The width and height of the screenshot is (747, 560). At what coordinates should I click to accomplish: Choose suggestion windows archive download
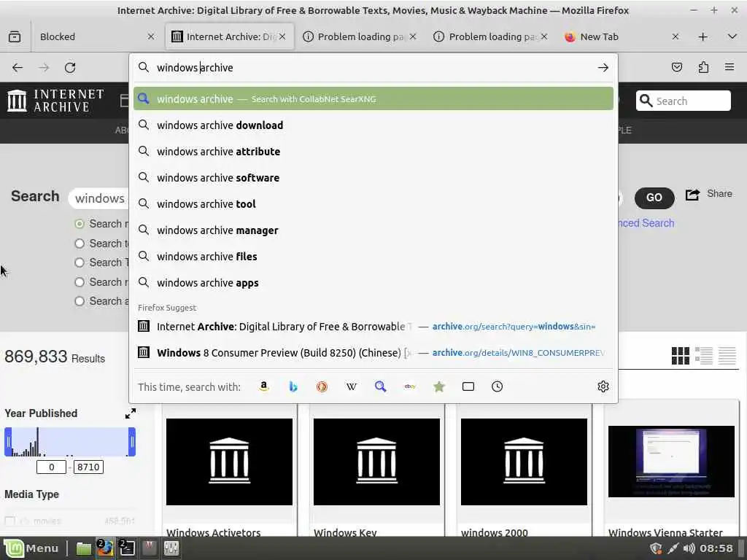pyautogui.click(x=373, y=125)
